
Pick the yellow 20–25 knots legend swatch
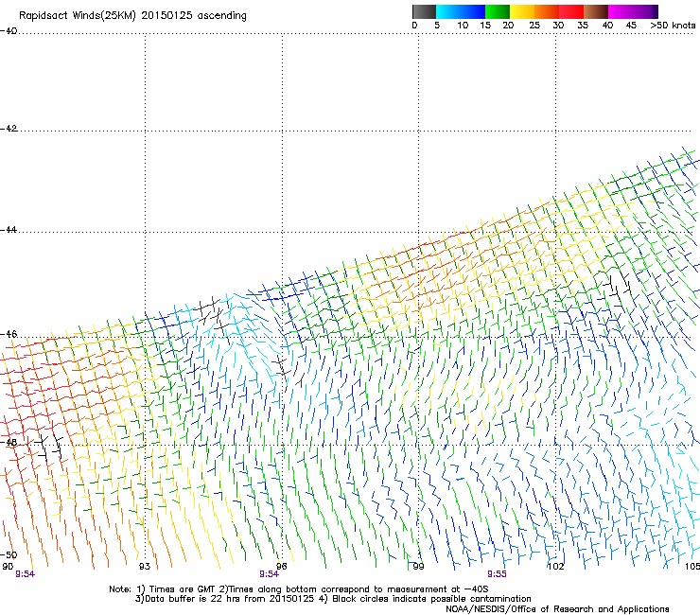(x=522, y=11)
